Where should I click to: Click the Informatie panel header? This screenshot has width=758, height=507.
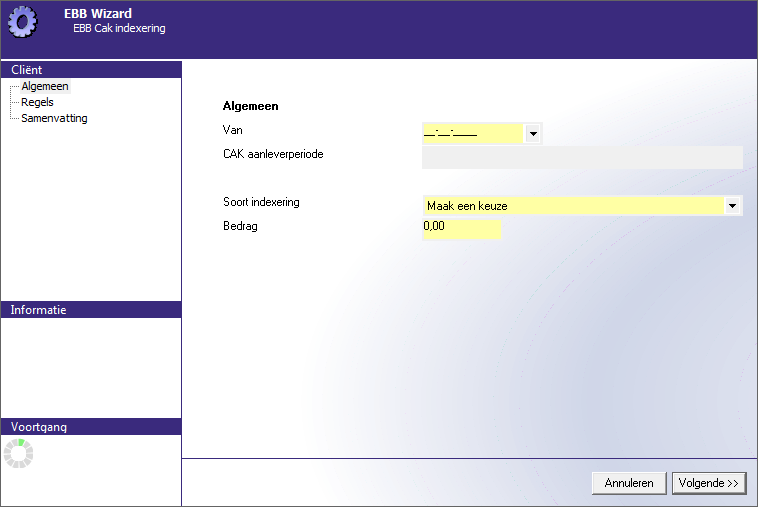pos(91,310)
